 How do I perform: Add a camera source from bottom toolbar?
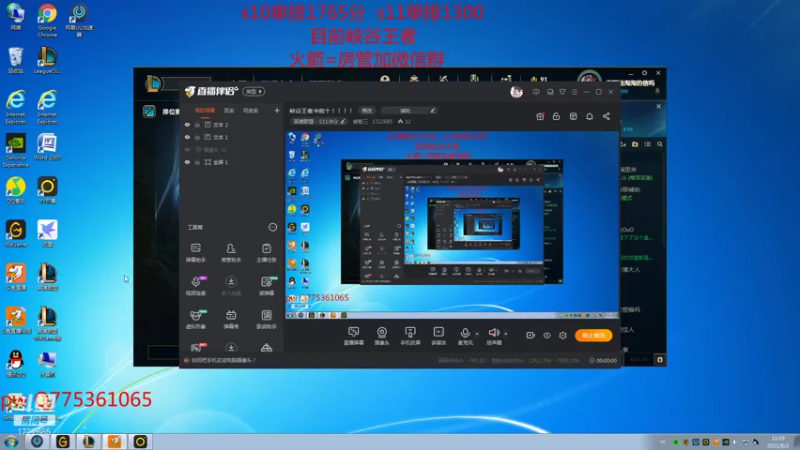(x=382, y=336)
